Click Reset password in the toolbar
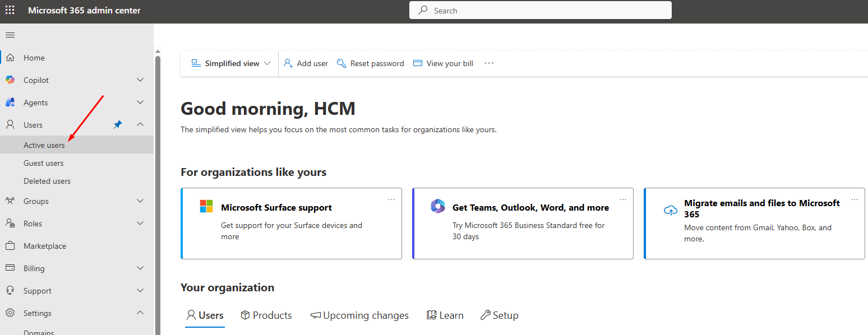 pos(371,63)
